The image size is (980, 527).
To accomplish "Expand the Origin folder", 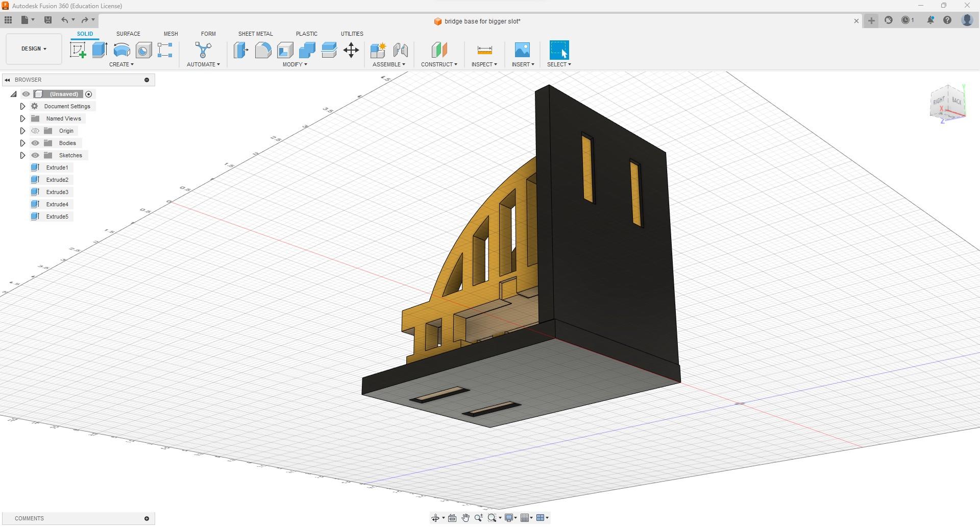I will coord(22,131).
